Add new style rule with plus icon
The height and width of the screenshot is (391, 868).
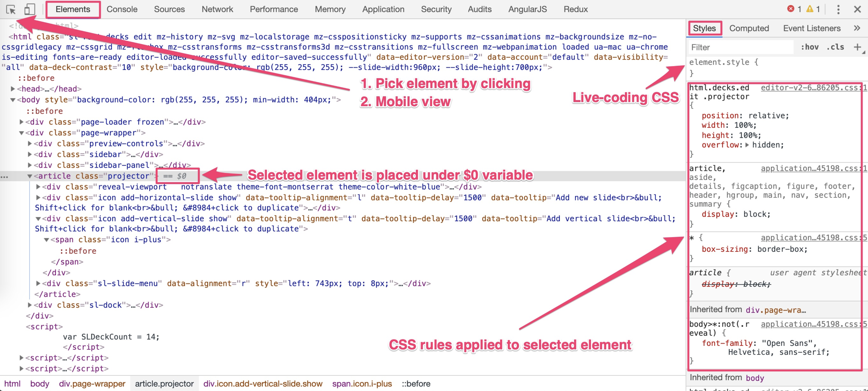[x=857, y=47]
